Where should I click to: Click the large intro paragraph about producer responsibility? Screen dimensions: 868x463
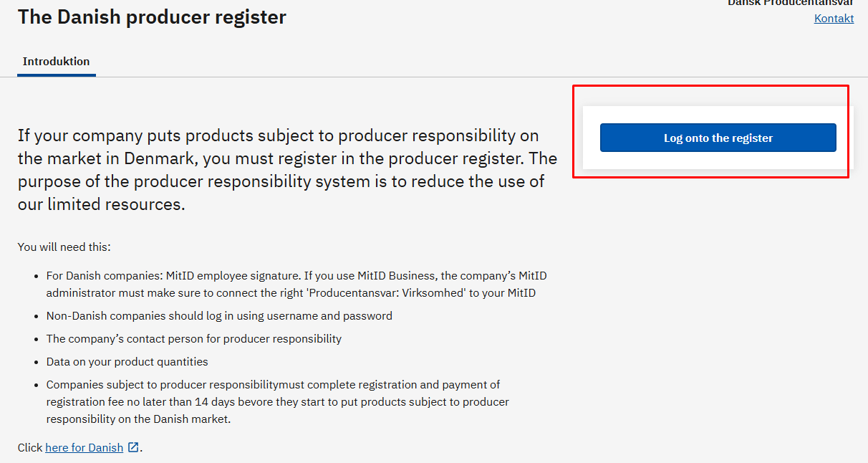tap(286, 170)
